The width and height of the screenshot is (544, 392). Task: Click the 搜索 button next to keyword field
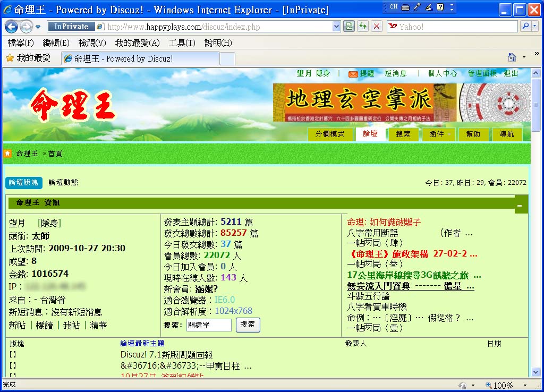tap(248, 325)
